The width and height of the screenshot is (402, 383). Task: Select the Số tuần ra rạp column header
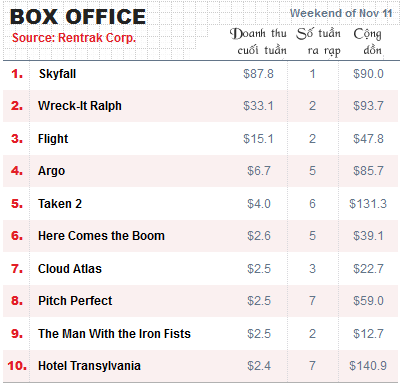pos(319,42)
